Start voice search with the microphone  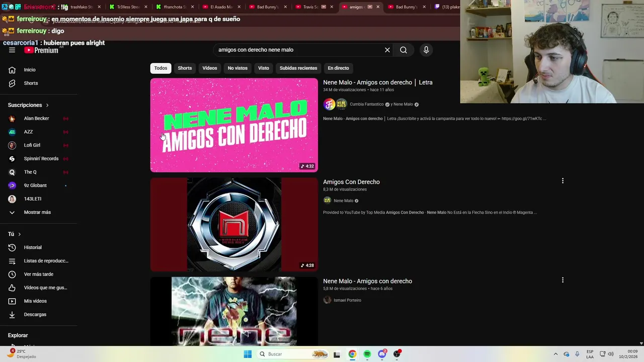point(426,50)
